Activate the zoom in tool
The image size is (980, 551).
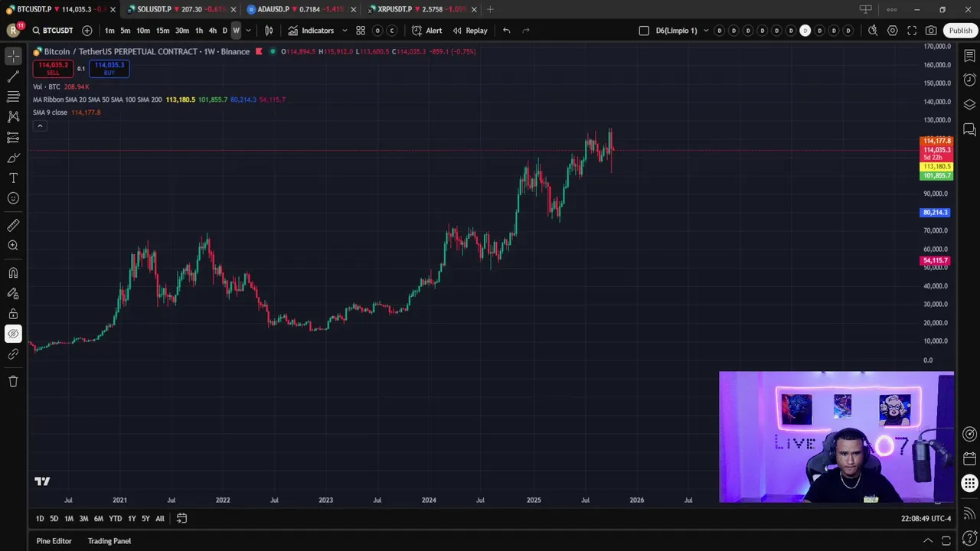(x=13, y=246)
